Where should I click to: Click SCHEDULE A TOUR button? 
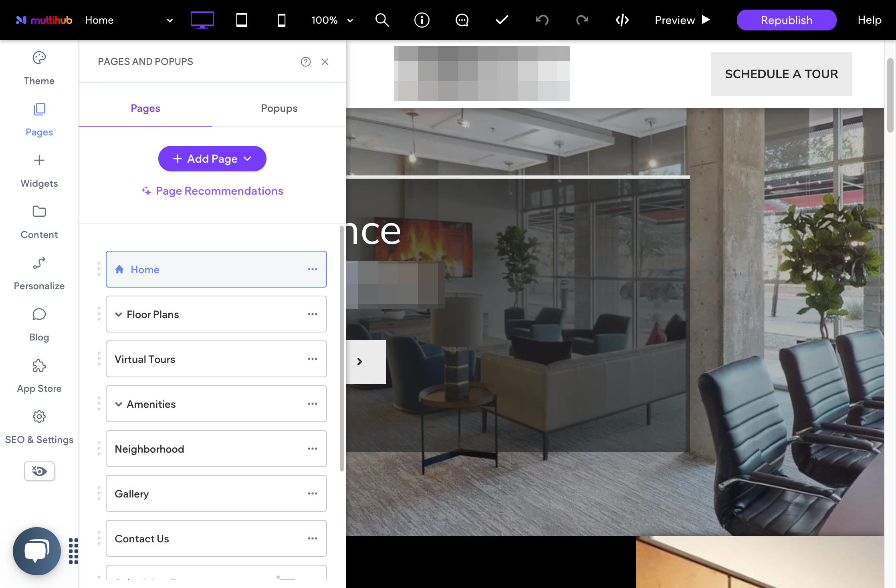781,74
